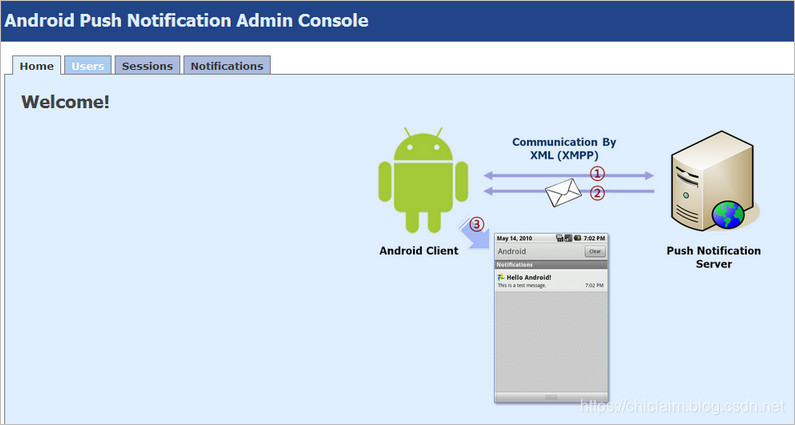Screen dimensions: 795x425
Task: Click the Clear button in phone screenshot
Action: pos(595,251)
